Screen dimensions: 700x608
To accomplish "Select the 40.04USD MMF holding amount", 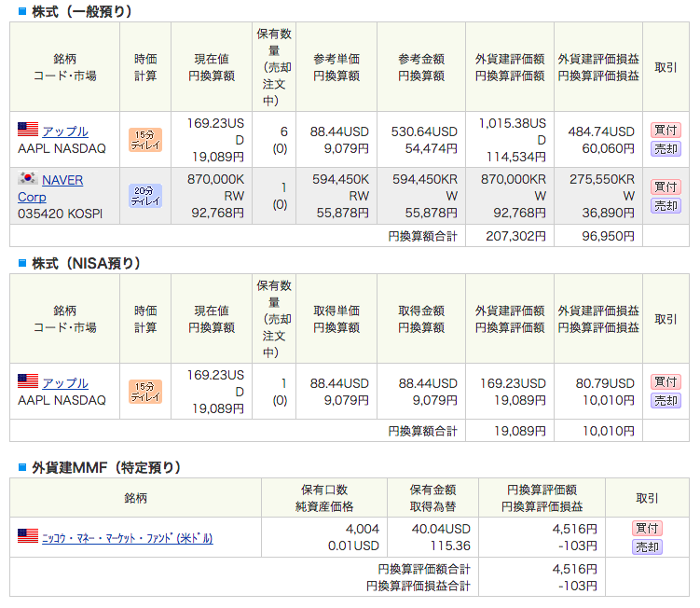I will (441, 529).
